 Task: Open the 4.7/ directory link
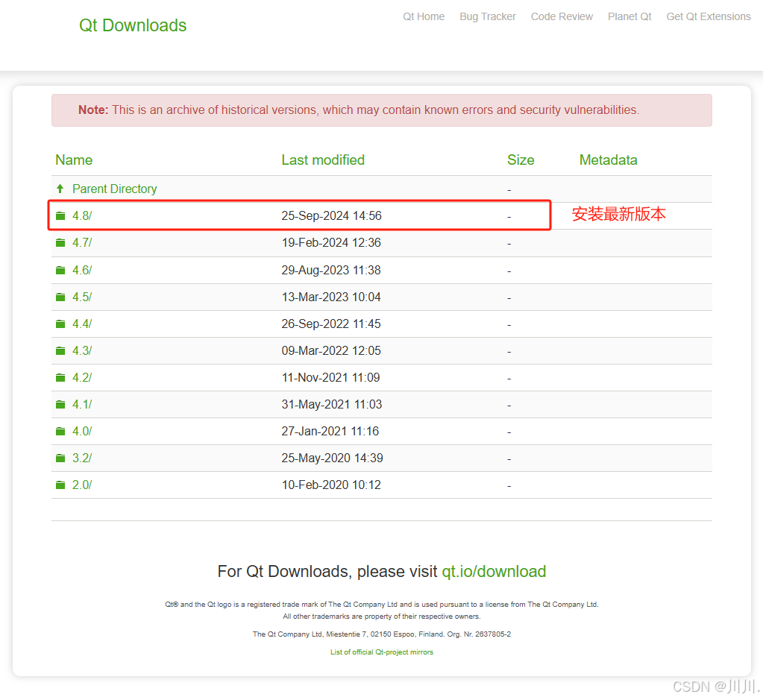click(82, 242)
